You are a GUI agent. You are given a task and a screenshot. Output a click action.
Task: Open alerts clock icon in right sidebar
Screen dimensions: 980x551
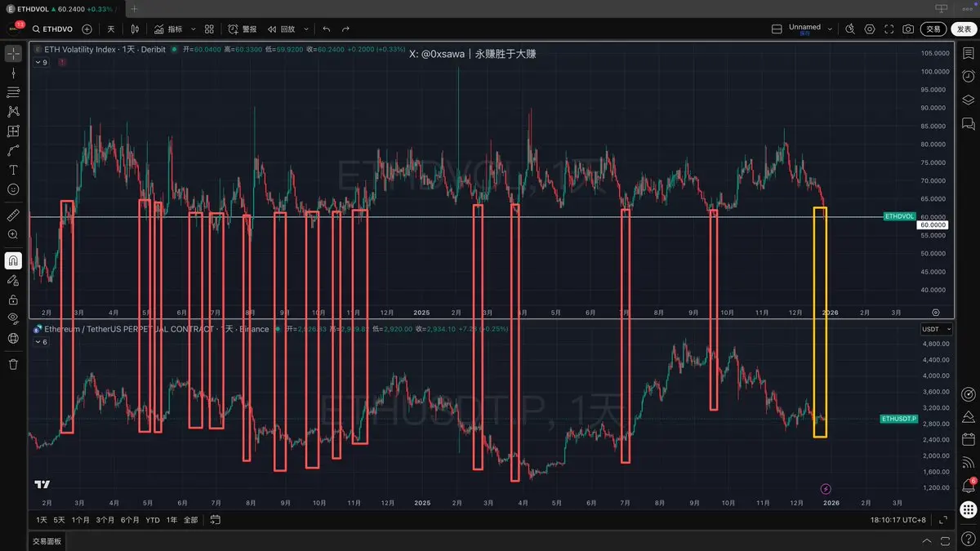tap(968, 76)
